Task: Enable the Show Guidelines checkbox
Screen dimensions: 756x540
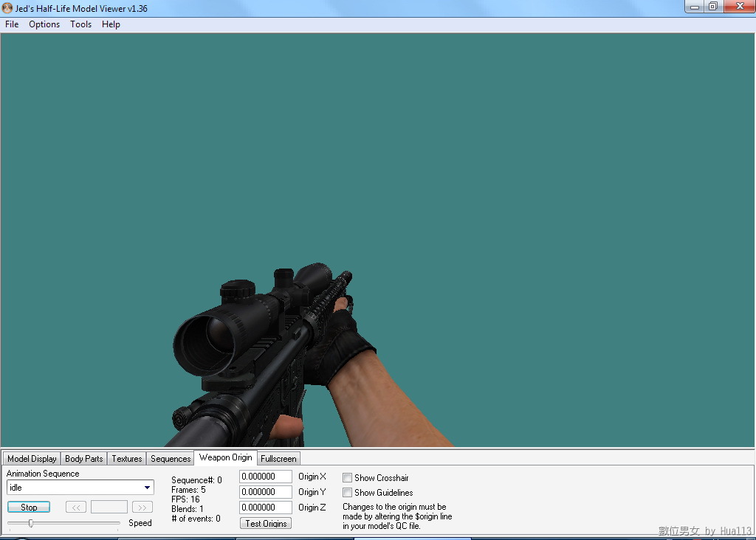Action: tap(347, 492)
